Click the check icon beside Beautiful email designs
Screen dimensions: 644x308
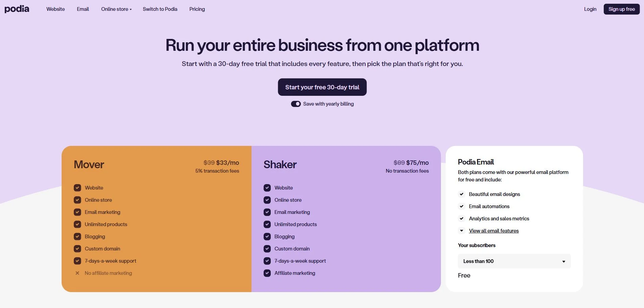click(462, 194)
